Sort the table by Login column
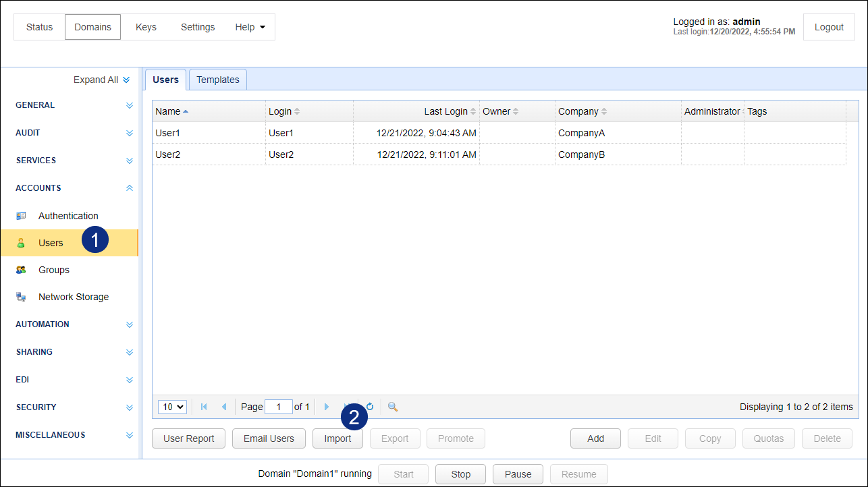 tap(309, 111)
